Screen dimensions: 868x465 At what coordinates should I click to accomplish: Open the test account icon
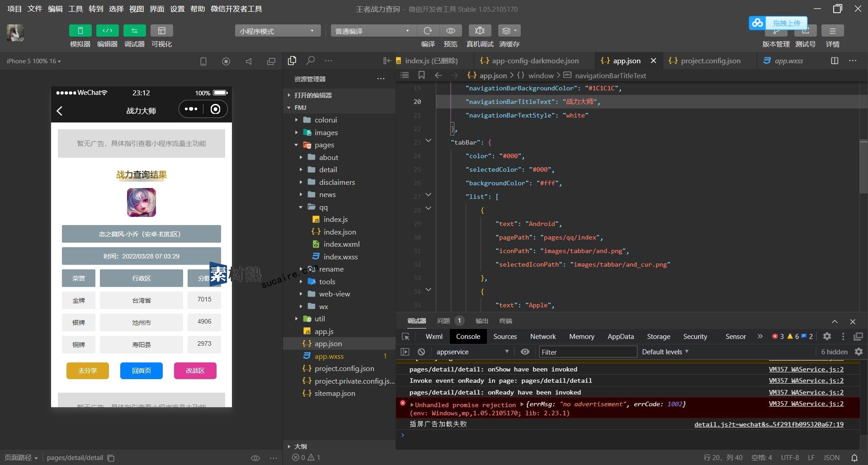click(805, 32)
